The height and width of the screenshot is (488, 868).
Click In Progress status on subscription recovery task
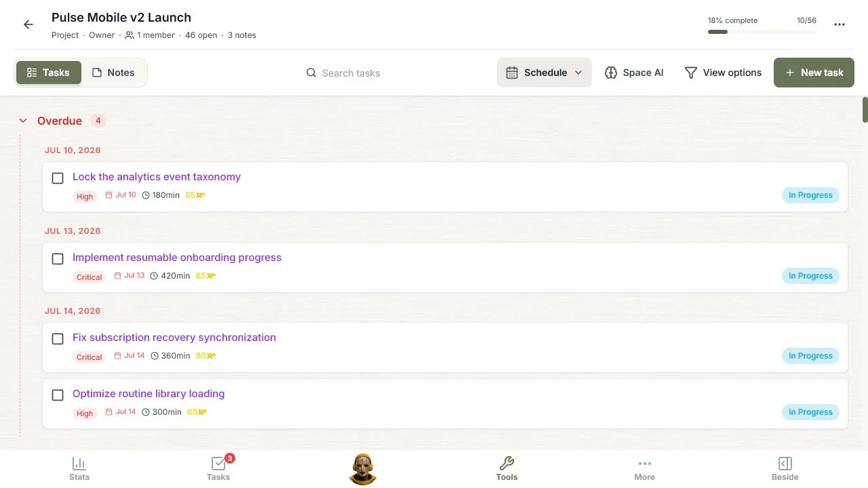[810, 356]
